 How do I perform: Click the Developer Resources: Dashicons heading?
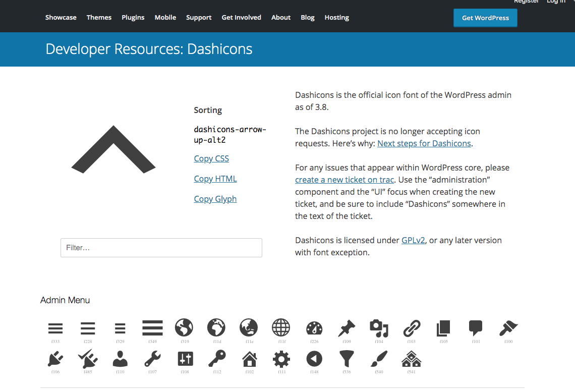tap(149, 49)
